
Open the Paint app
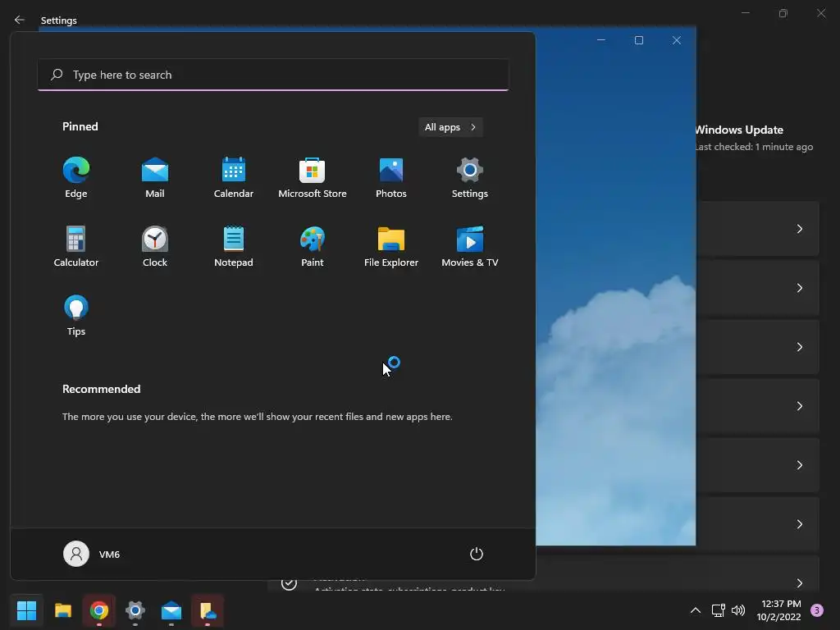pos(313,246)
